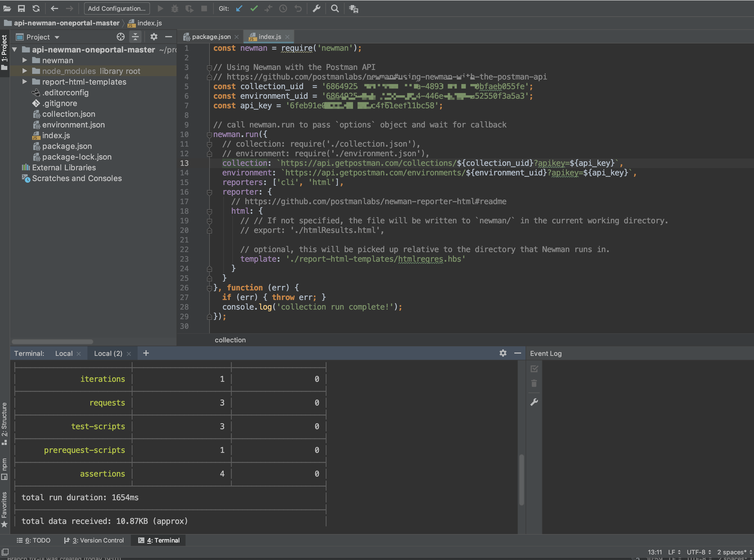Click the Run Anything toolbar icon
Viewport: 754px width, 560px height.
(x=354, y=8)
